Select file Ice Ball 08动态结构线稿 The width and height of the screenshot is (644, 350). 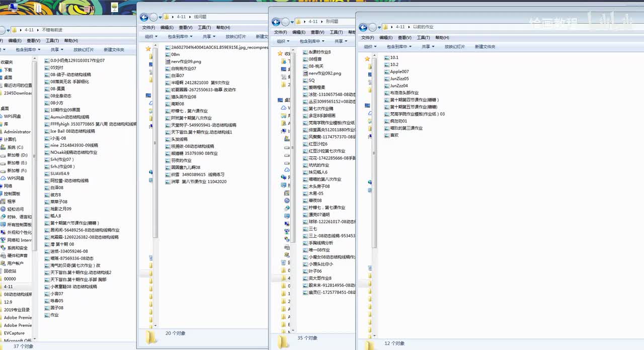tap(72, 131)
